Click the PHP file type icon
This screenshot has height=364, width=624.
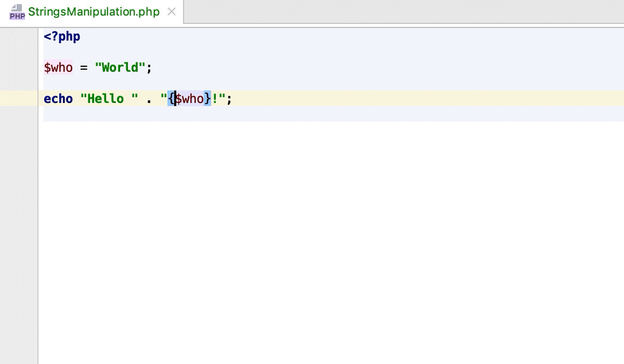pyautogui.click(x=17, y=11)
